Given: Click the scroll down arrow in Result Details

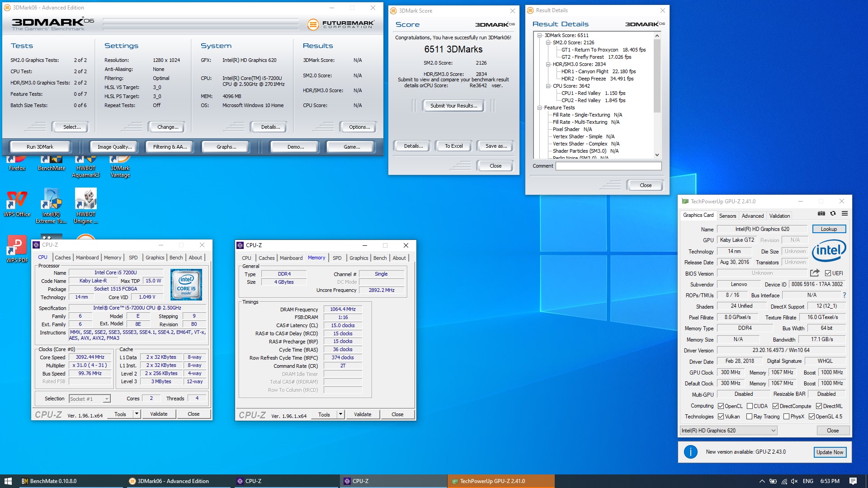Looking at the screenshot, I should tap(657, 155).
